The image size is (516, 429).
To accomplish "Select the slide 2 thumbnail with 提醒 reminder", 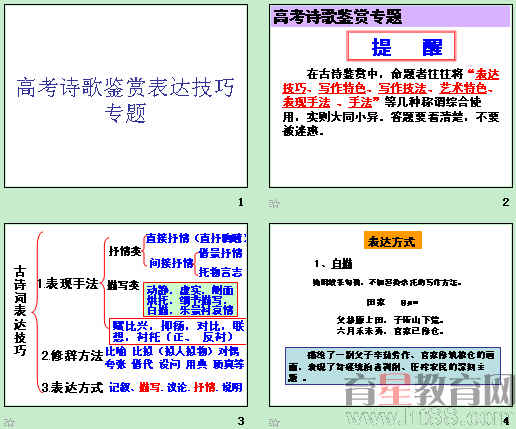I will [391, 96].
